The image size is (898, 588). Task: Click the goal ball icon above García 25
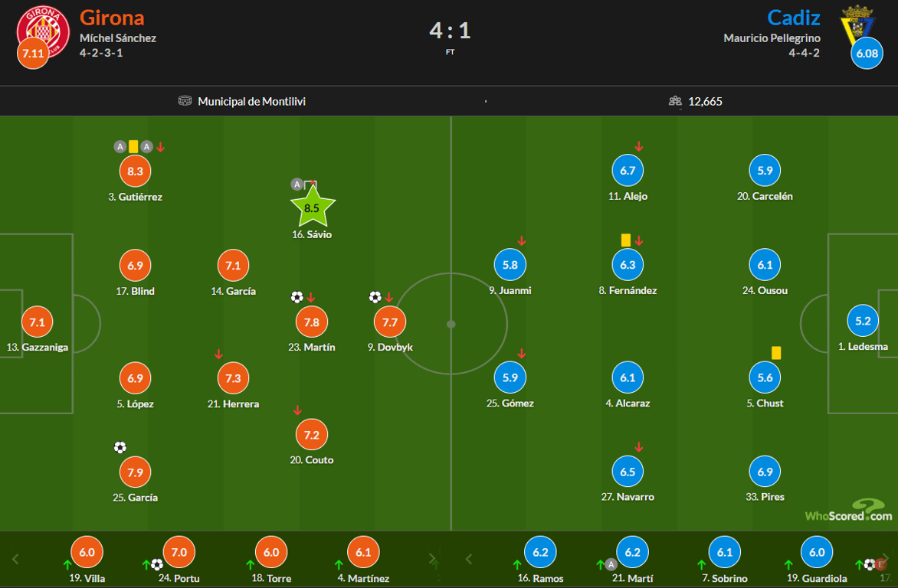[x=120, y=447]
